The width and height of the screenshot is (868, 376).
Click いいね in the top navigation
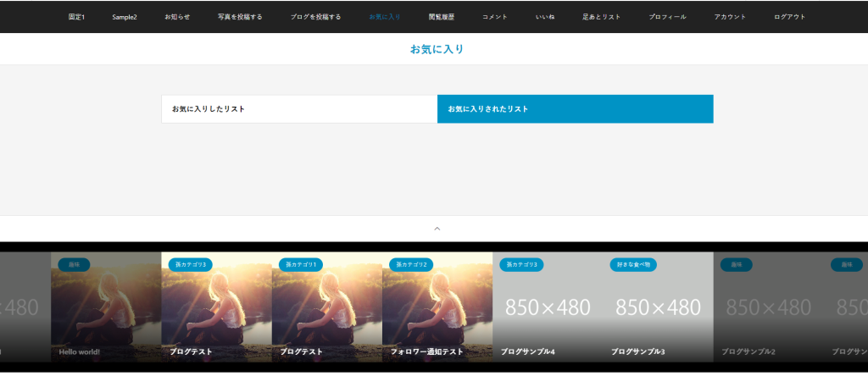click(x=545, y=17)
